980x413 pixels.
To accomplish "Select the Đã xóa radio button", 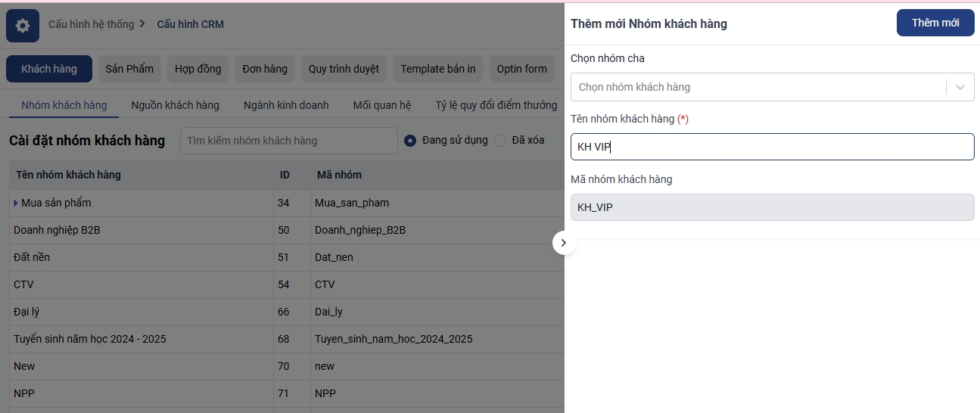I will [500, 140].
